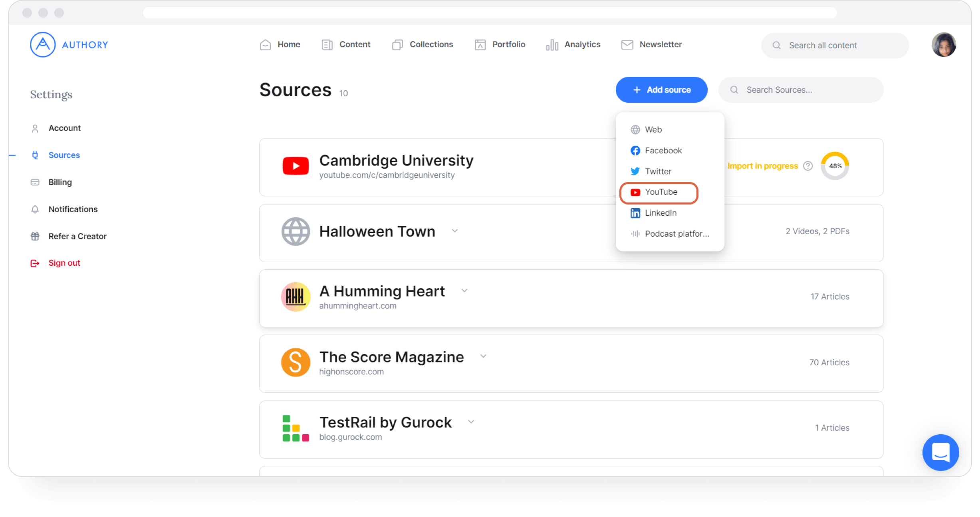Click the Twitter source type icon
This screenshot has height=517, width=980.
click(x=635, y=171)
